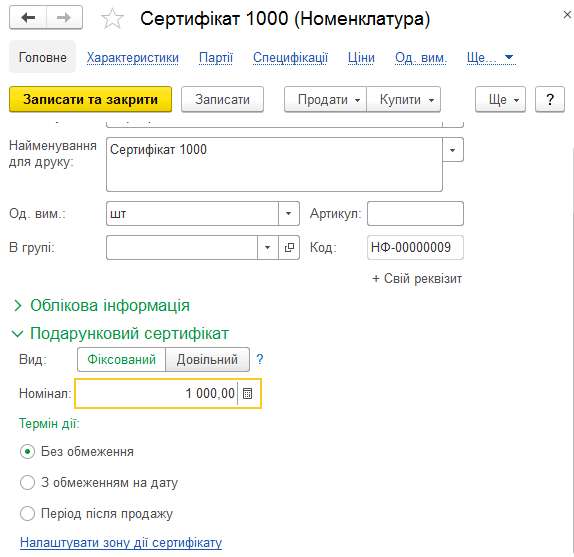This screenshot has width=574, height=557.
Task: Open the Партії tab
Action: [216, 57]
